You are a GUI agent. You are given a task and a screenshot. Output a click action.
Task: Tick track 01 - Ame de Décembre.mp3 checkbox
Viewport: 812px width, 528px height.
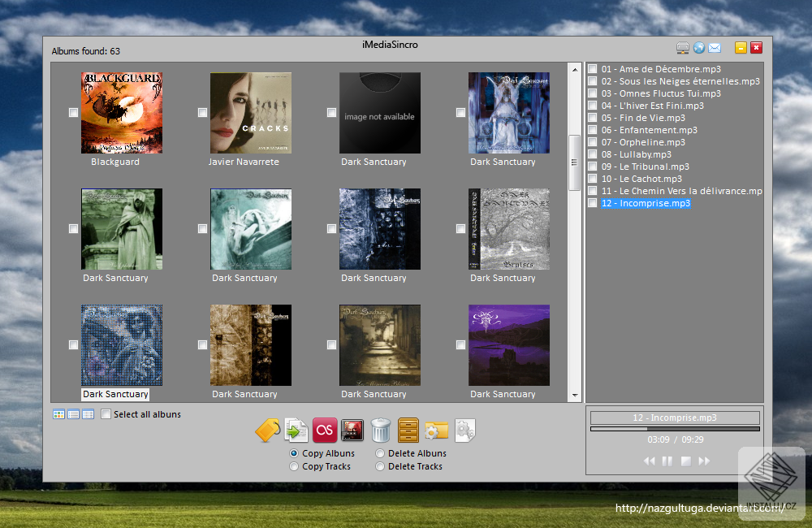(x=593, y=69)
